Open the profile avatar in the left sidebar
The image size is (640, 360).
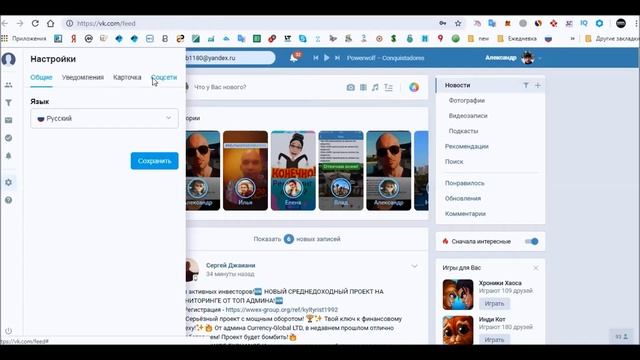9,59
